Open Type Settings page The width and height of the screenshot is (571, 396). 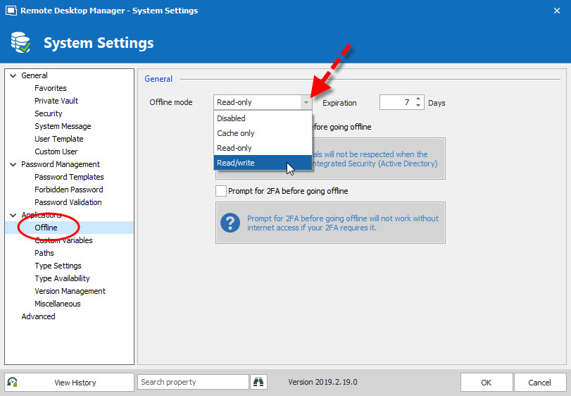(x=58, y=266)
